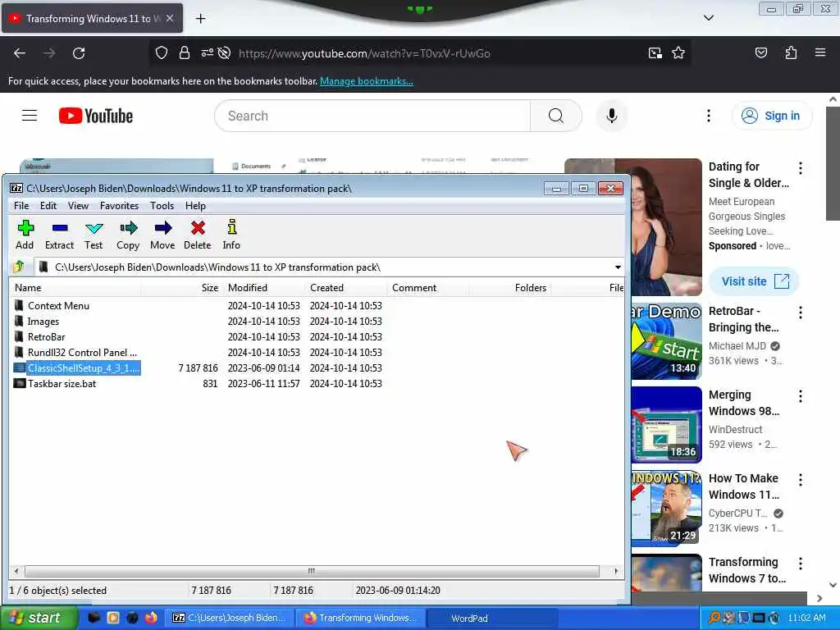Click the Sign in button
Viewport: 840px width, 630px height.
pos(771,116)
